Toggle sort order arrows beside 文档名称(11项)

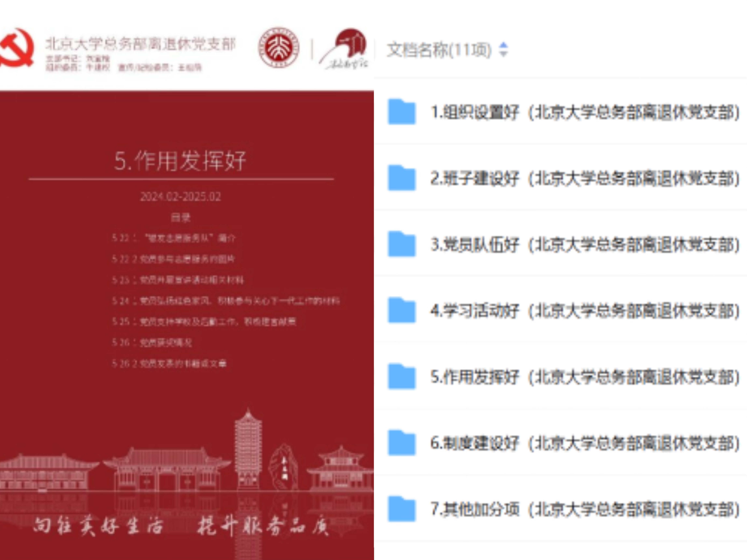[503, 50]
